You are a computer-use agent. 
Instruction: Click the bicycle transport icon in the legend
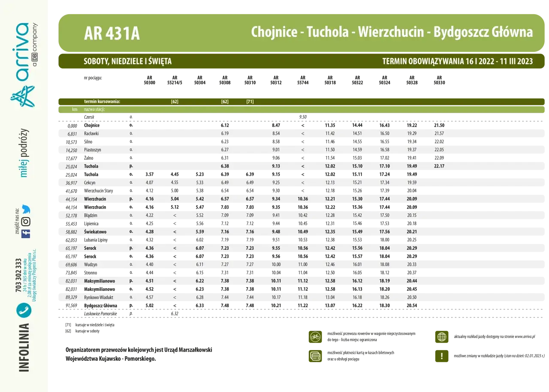[x=314, y=337]
